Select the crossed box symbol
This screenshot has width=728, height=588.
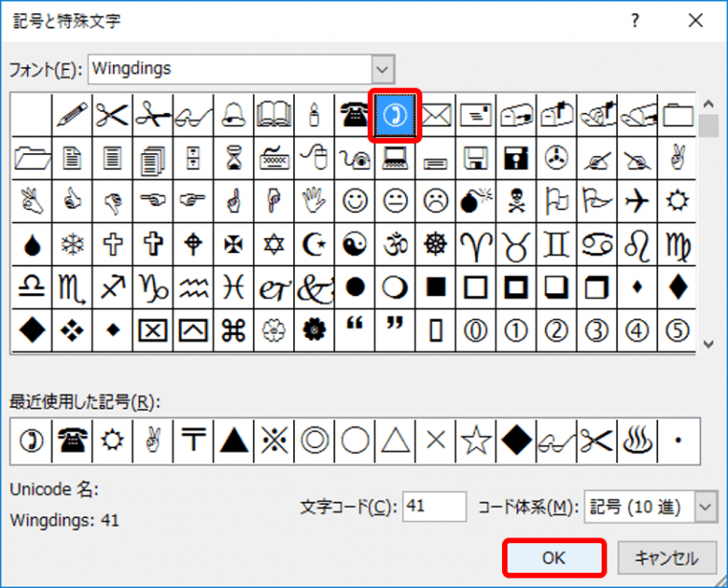click(x=152, y=330)
